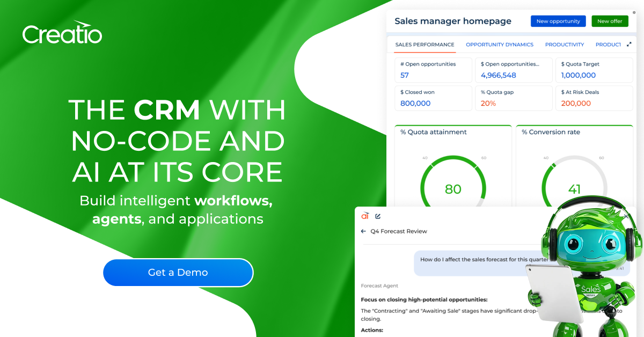
Task: Expand dashboard with the fullscreen arrows icon
Action: click(629, 45)
